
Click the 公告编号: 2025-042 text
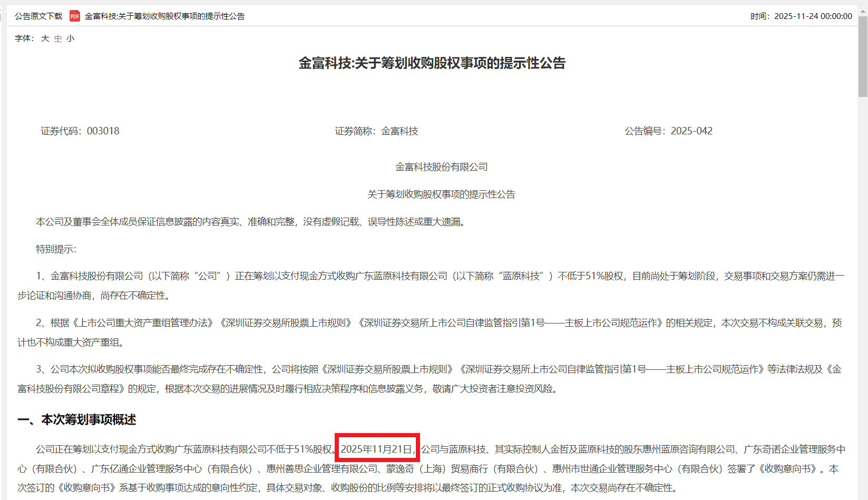pyautogui.click(x=669, y=131)
